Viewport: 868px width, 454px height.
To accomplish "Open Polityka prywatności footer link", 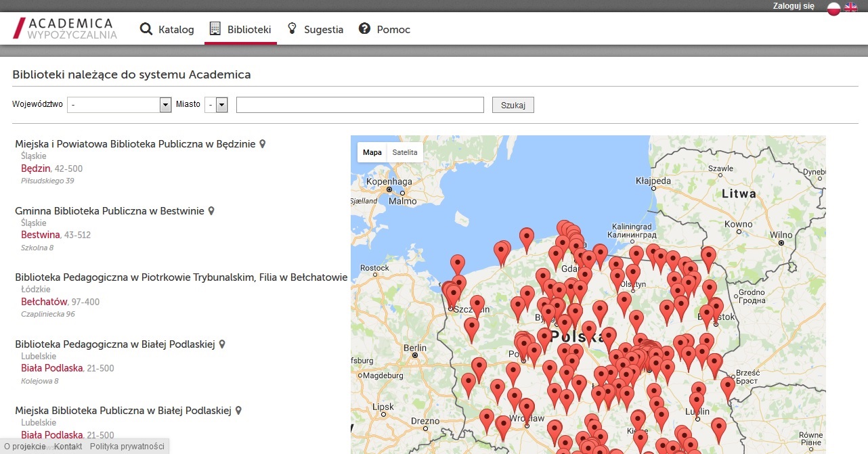I will point(127,447).
